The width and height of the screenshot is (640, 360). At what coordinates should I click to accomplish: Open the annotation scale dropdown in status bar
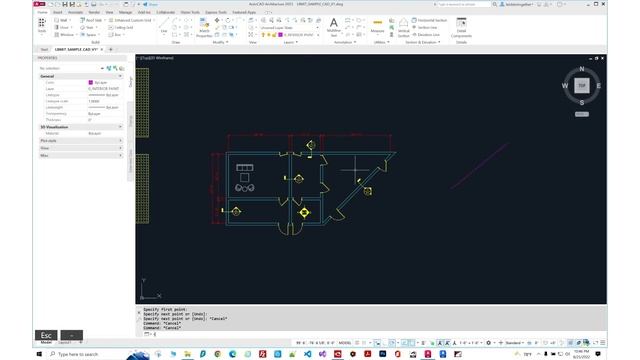[471, 343]
